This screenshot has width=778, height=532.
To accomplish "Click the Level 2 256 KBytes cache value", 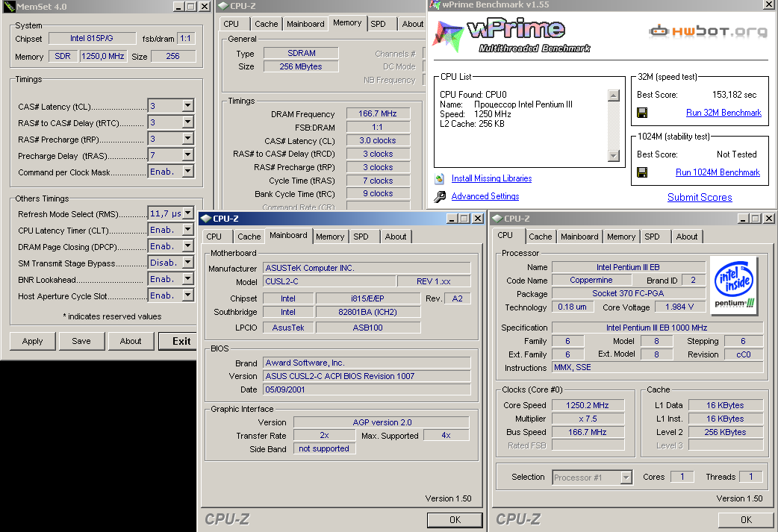I will click(726, 432).
